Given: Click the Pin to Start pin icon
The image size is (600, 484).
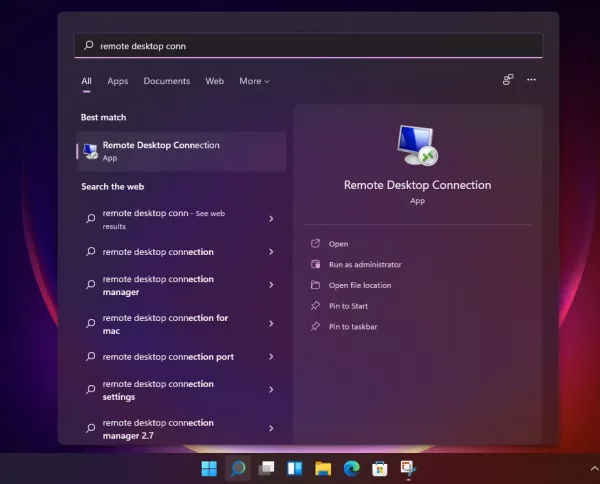Looking at the screenshot, I should (315, 305).
